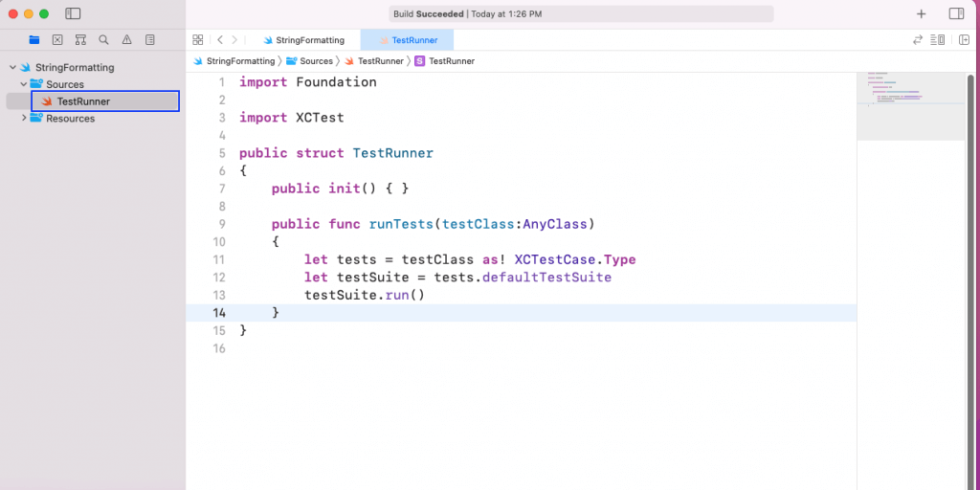Screen dimensions: 980x490
Task: Open the editor layout options menu
Action: coord(938,40)
